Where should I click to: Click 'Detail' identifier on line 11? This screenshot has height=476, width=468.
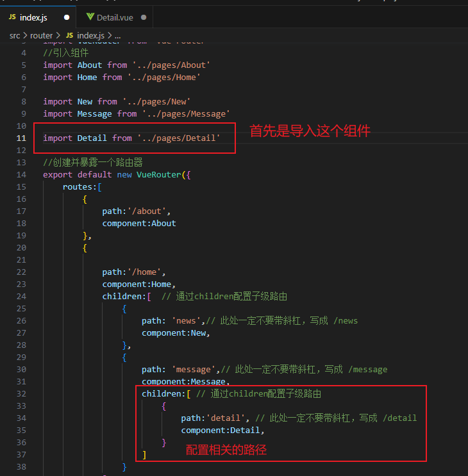coord(92,138)
